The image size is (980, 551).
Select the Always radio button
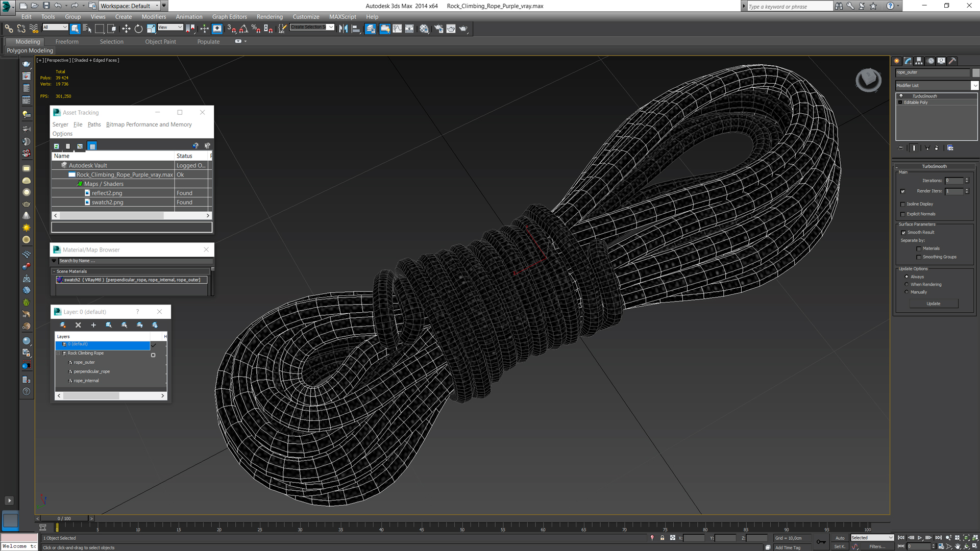coord(906,276)
